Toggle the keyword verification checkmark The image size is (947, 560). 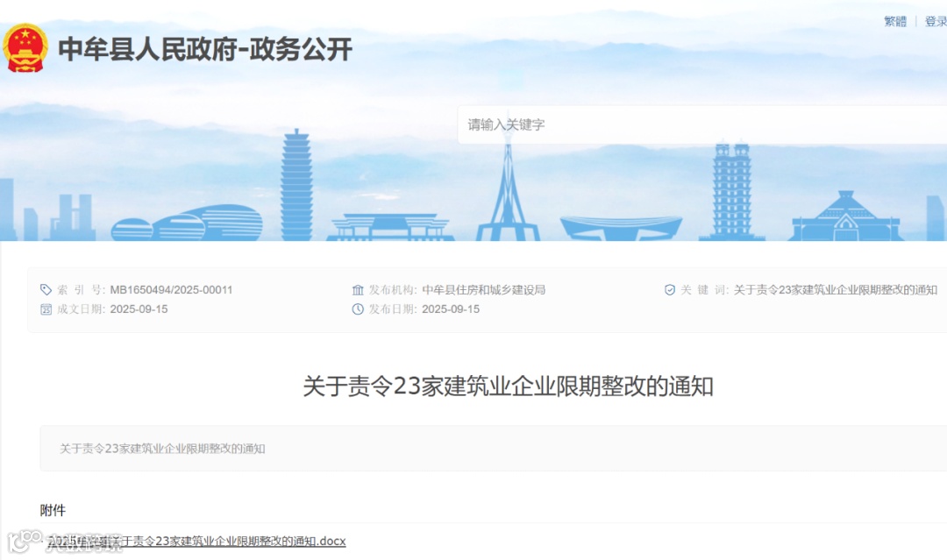pos(669,288)
